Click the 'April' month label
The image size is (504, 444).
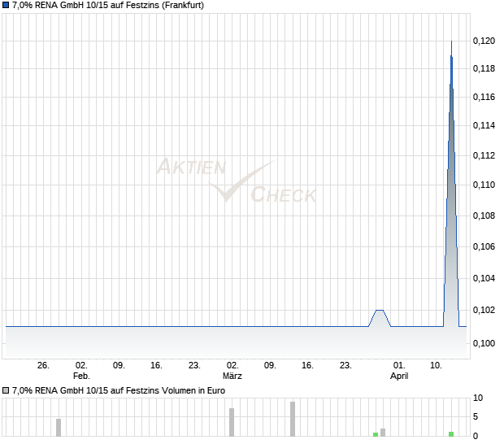click(399, 376)
